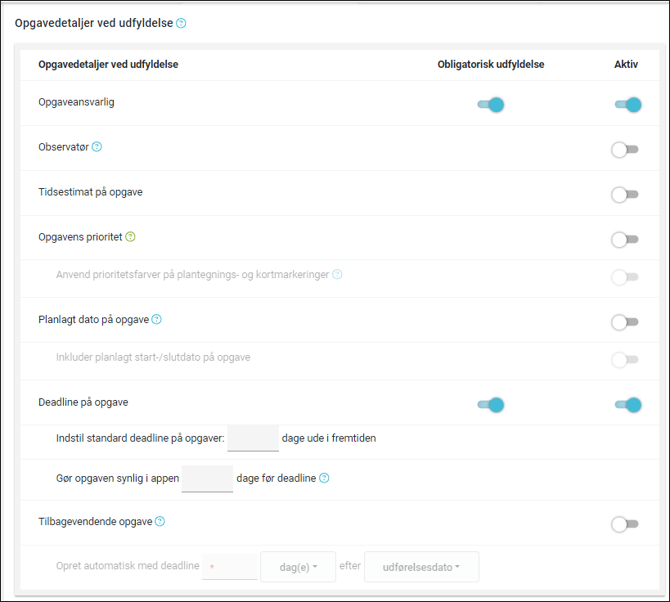Click the 'dage før deadline' input field
The height and width of the screenshot is (602, 670).
tap(207, 478)
